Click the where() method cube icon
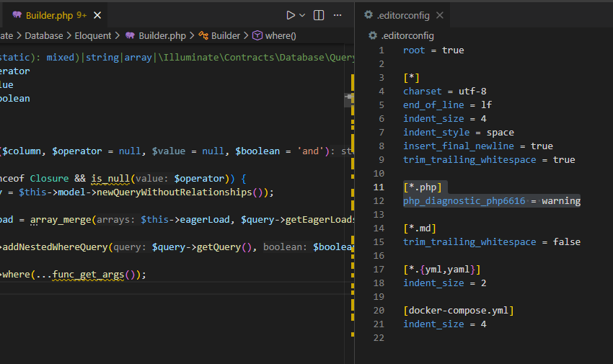613x364 pixels. point(257,35)
